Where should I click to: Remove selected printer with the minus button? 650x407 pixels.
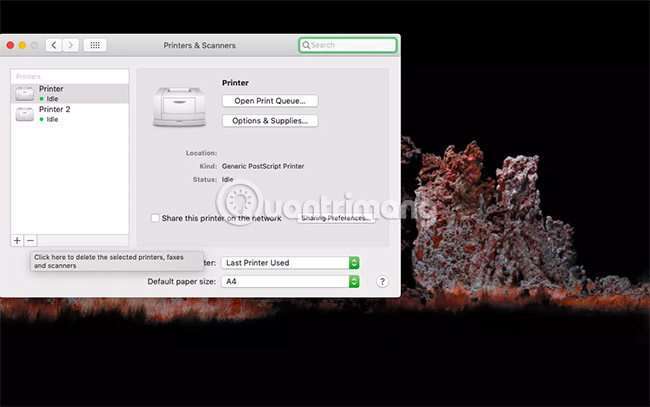click(x=30, y=240)
